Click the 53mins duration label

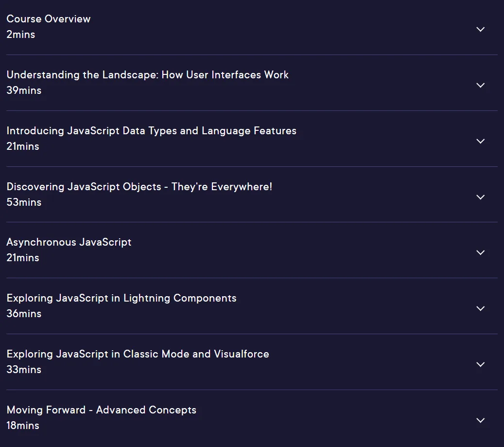(24, 202)
